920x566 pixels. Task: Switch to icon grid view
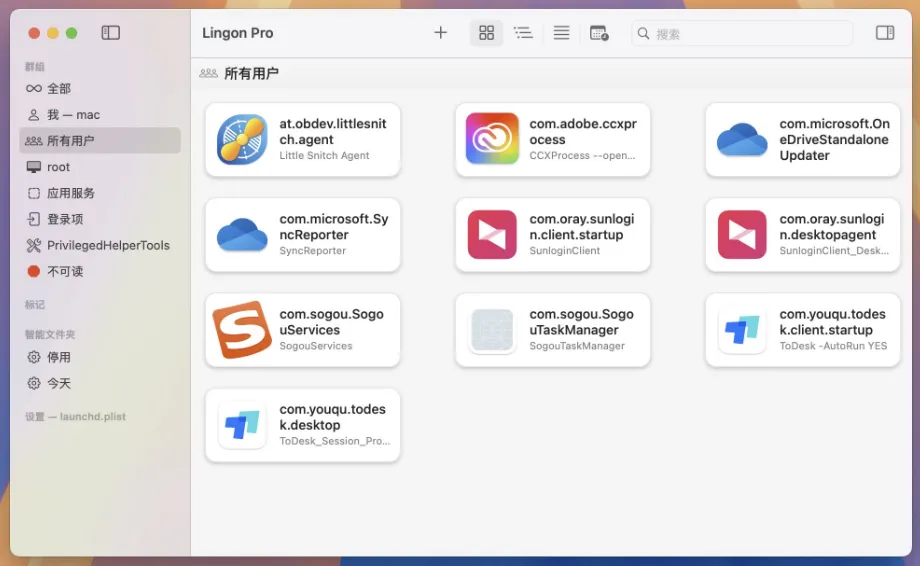point(486,33)
